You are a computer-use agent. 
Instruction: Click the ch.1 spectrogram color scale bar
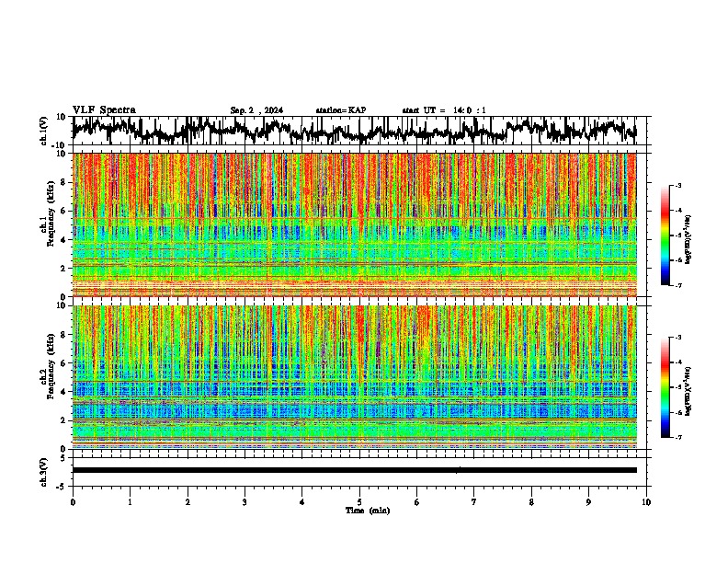[x=665, y=236]
